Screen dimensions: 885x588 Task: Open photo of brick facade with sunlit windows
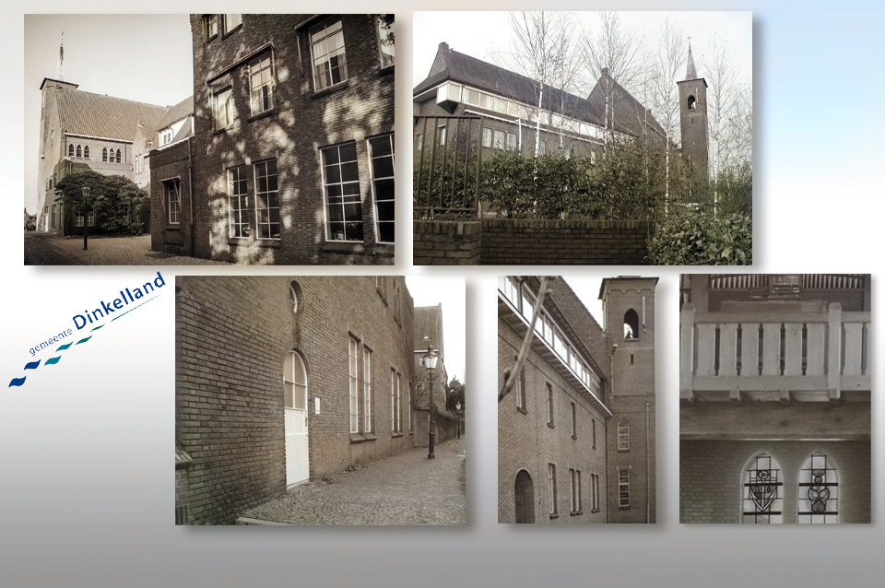click(209, 139)
